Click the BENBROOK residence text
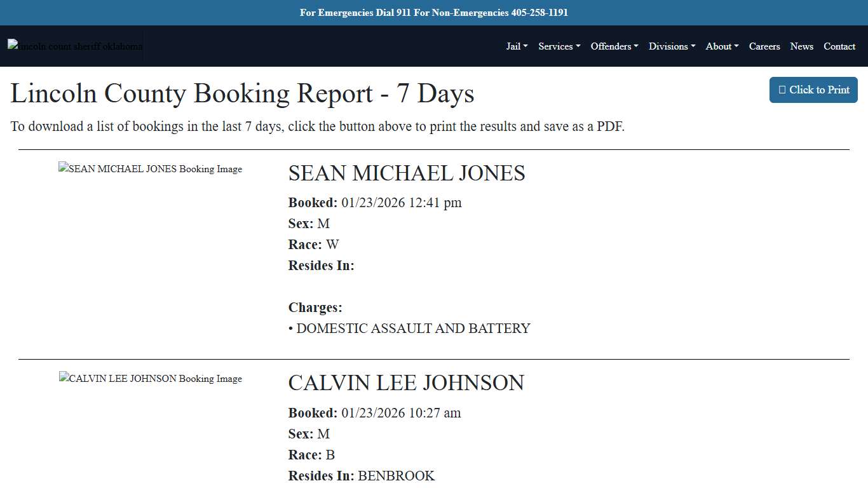 point(397,475)
